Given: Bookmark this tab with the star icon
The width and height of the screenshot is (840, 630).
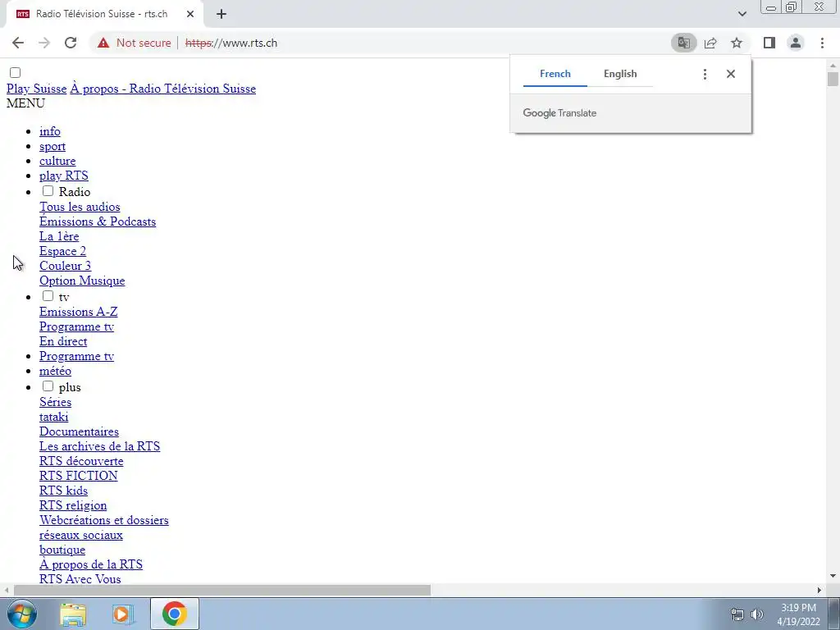Looking at the screenshot, I should coord(737,43).
